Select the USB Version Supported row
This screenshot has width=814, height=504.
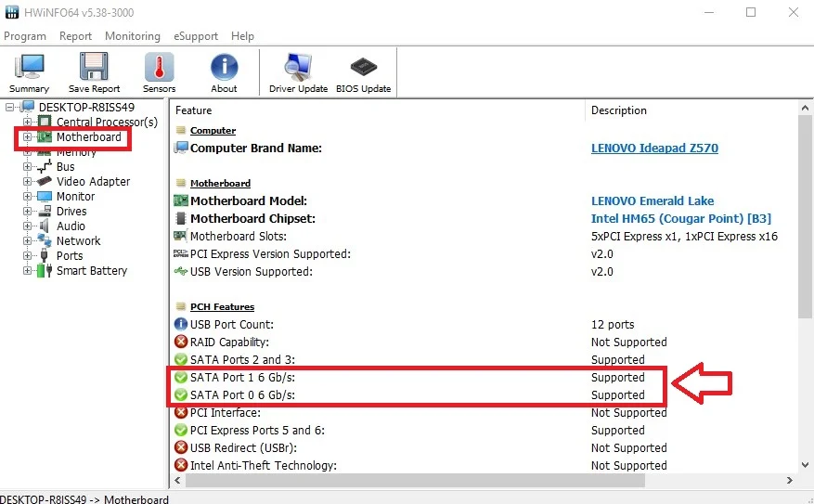(485, 272)
